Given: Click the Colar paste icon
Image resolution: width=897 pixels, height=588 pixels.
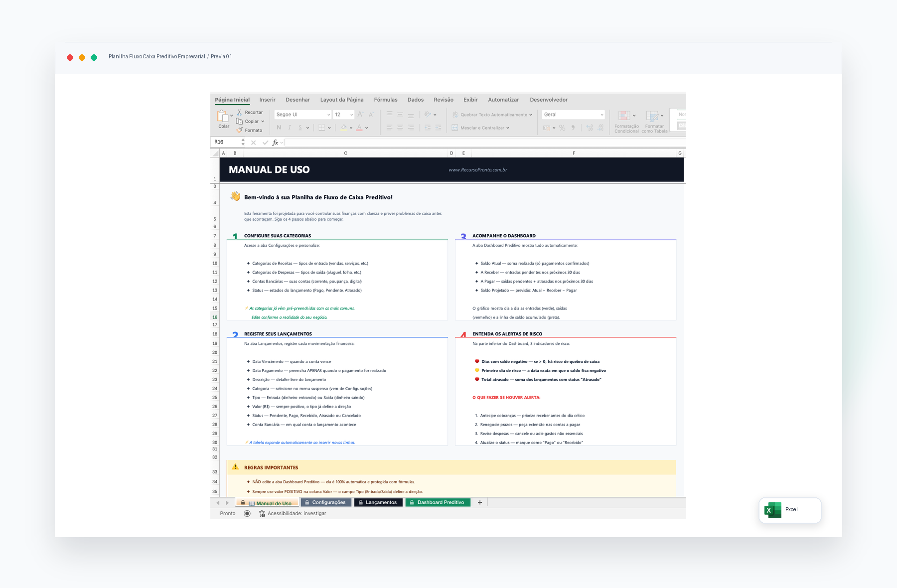Looking at the screenshot, I should click(x=222, y=116).
